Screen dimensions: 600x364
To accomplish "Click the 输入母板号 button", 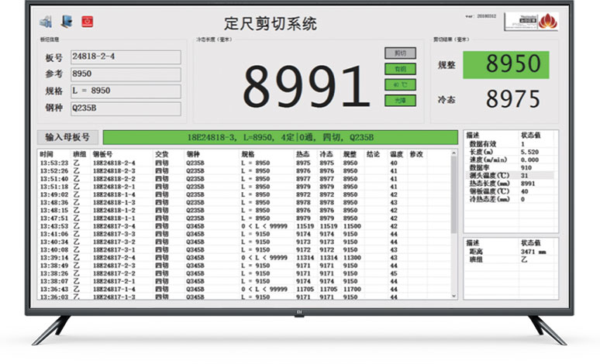I will point(69,137).
